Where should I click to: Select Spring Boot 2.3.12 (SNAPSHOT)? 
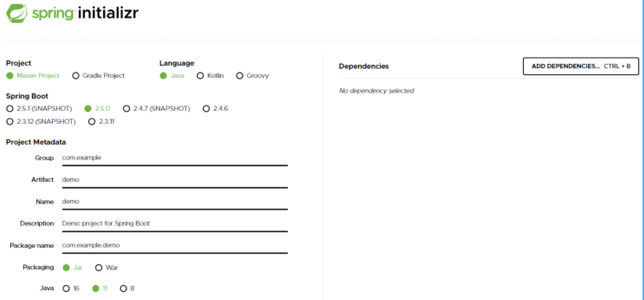pyautogui.click(x=41, y=122)
